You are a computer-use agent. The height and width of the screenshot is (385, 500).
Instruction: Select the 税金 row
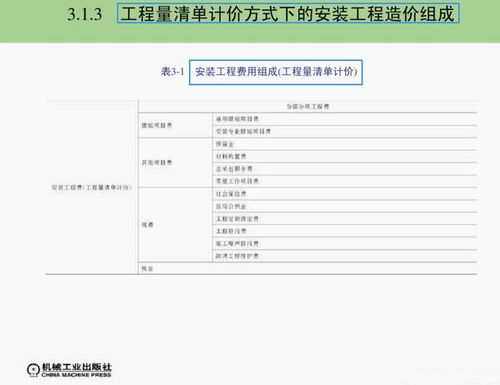pos(308,268)
